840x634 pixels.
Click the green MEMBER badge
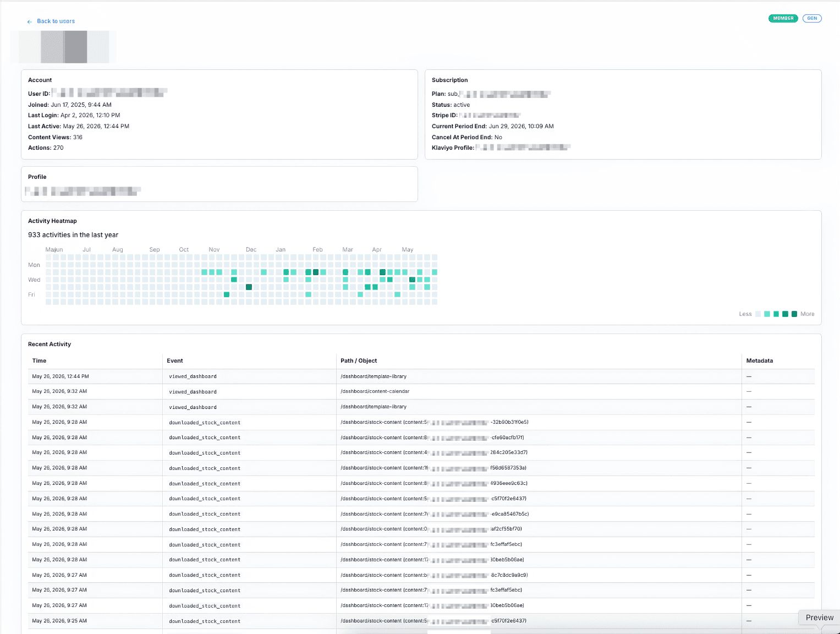point(783,18)
